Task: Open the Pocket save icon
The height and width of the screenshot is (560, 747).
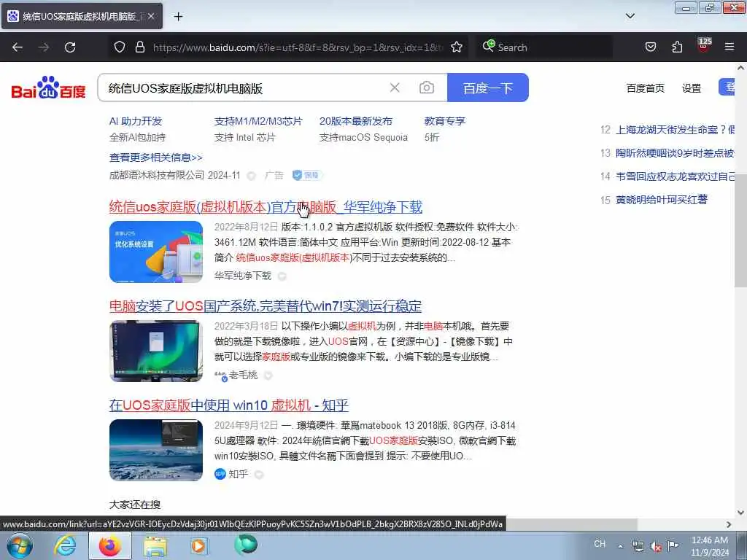Action: (650, 47)
